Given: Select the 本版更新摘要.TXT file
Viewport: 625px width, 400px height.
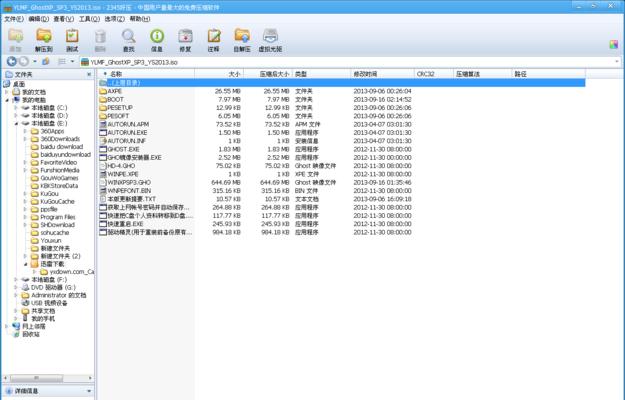Looking at the screenshot, I should [x=342, y=199].
